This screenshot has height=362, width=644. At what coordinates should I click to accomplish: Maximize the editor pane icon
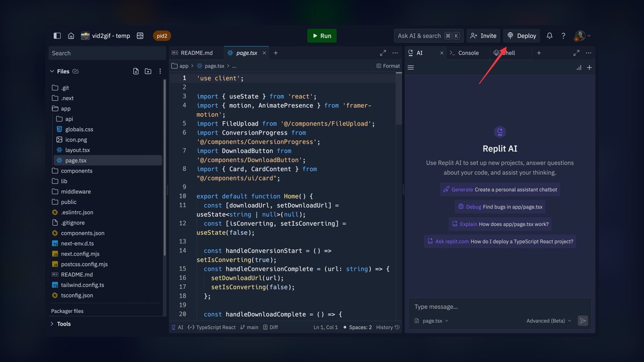[x=383, y=53]
